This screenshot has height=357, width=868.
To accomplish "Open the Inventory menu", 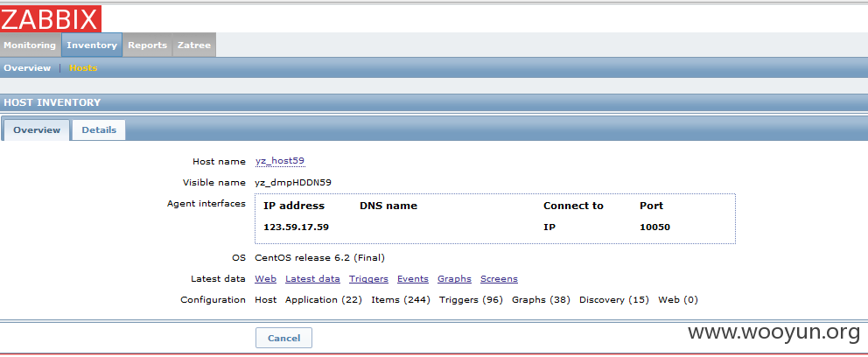I will [x=92, y=45].
